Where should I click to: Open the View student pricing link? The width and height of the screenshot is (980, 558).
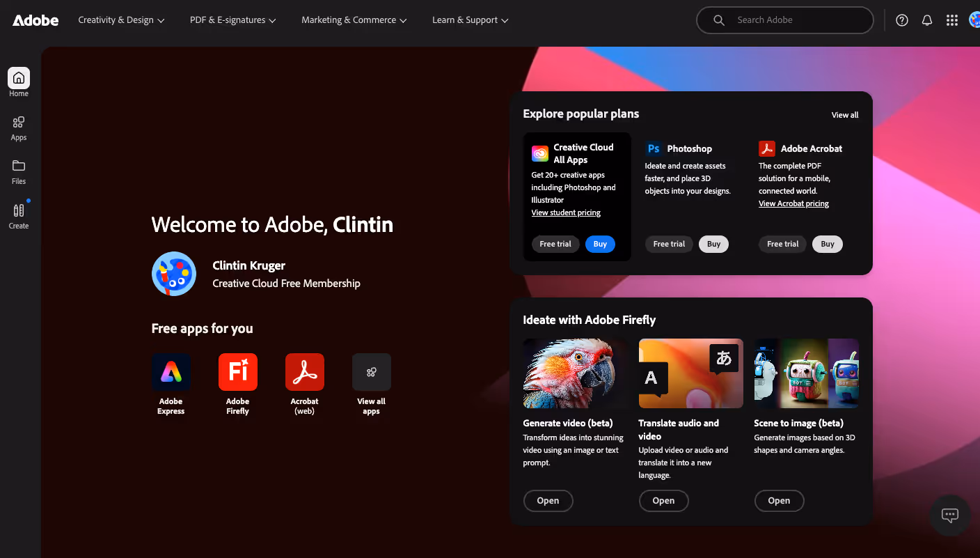tap(566, 212)
